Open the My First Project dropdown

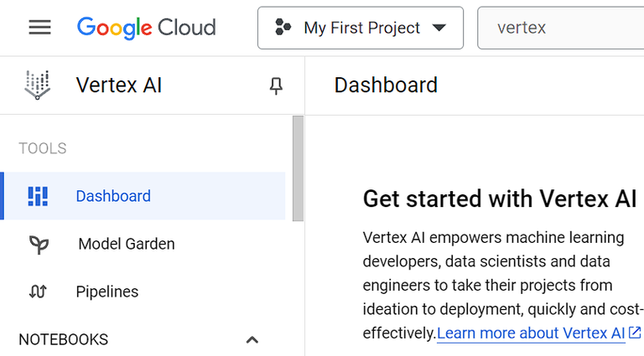pyautogui.click(x=361, y=28)
